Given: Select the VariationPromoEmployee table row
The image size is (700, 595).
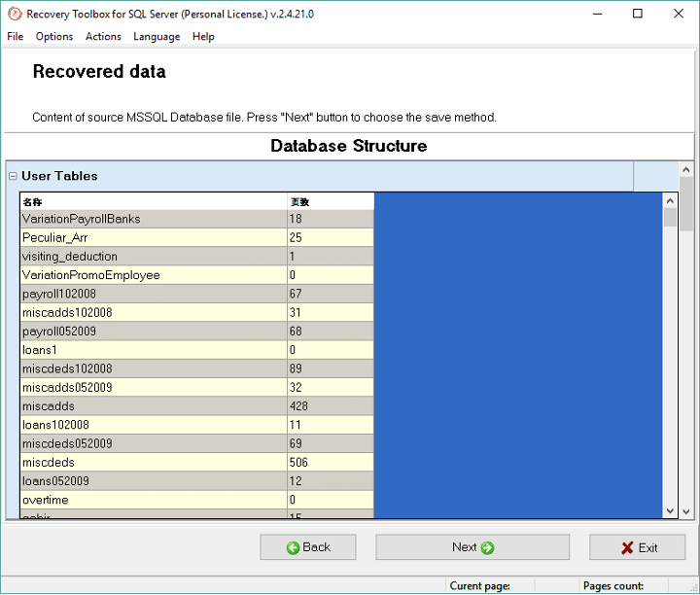Looking at the screenshot, I should click(x=196, y=275).
